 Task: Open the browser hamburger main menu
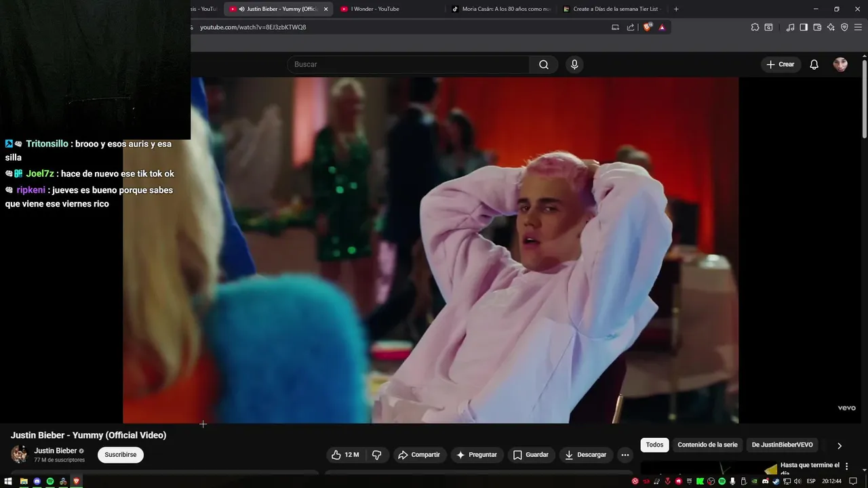click(x=858, y=27)
